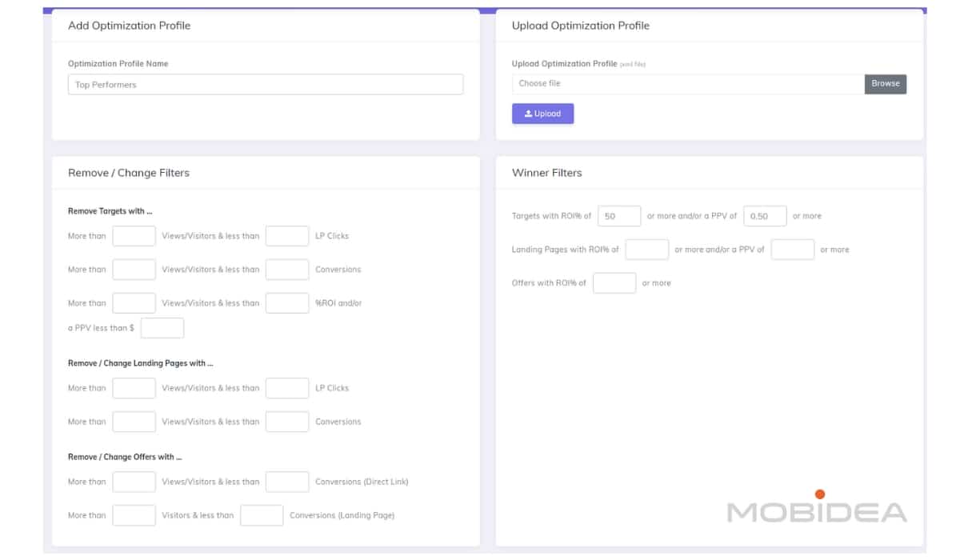
Task: Click the 'Remove / Change Filters' heading
Action: click(129, 173)
